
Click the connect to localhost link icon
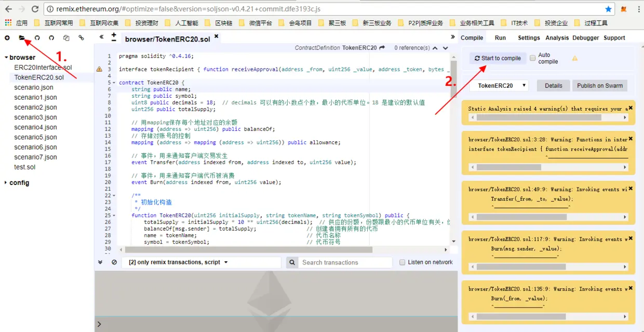click(81, 38)
